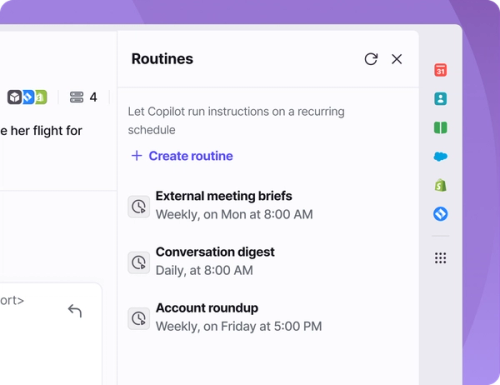The image size is (500, 385).
Task: Click 'Daily, at 8:00 AM' schedule text
Action: pos(204,270)
